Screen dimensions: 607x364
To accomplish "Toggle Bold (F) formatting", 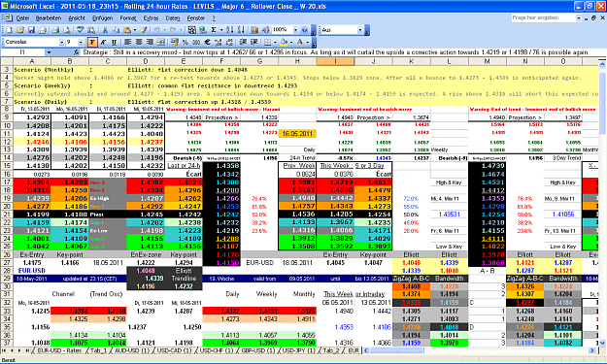I will coord(92,42).
